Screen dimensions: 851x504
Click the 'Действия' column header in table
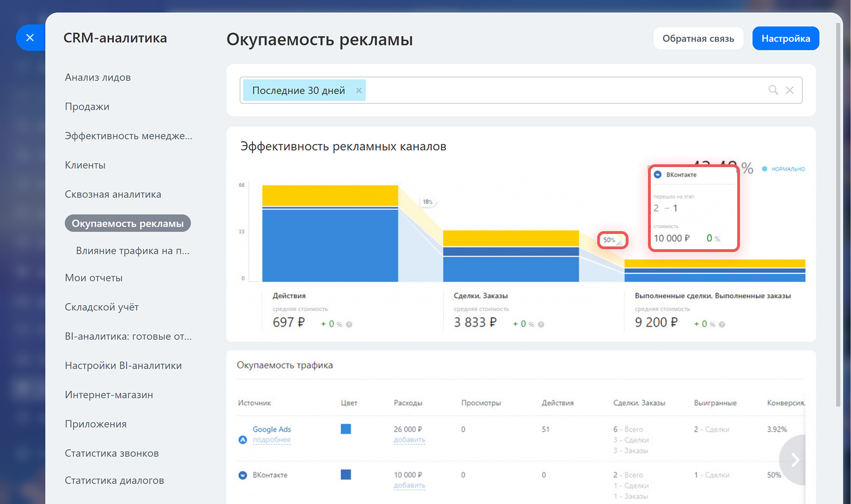click(557, 403)
